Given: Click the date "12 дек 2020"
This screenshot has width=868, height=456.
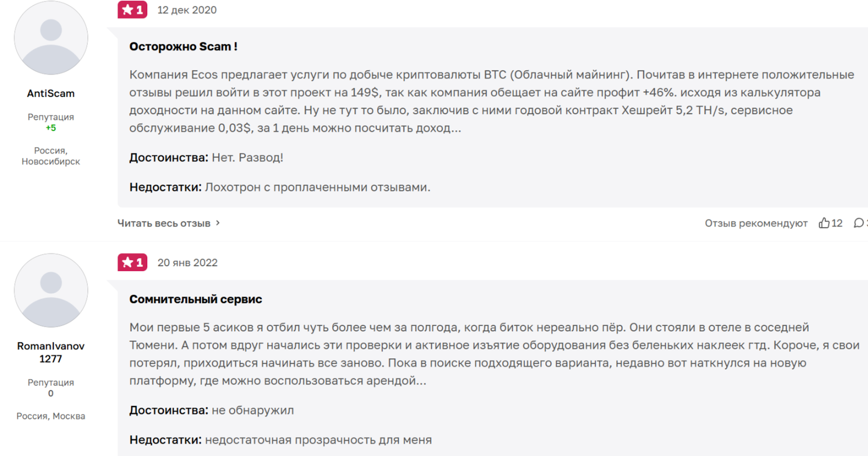Looking at the screenshot, I should pos(187,10).
